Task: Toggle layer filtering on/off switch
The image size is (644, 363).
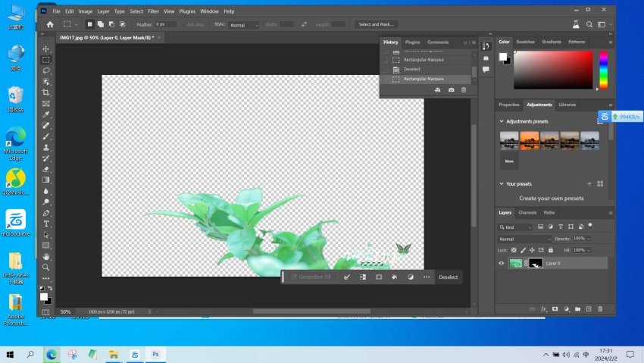Action: [x=590, y=225]
